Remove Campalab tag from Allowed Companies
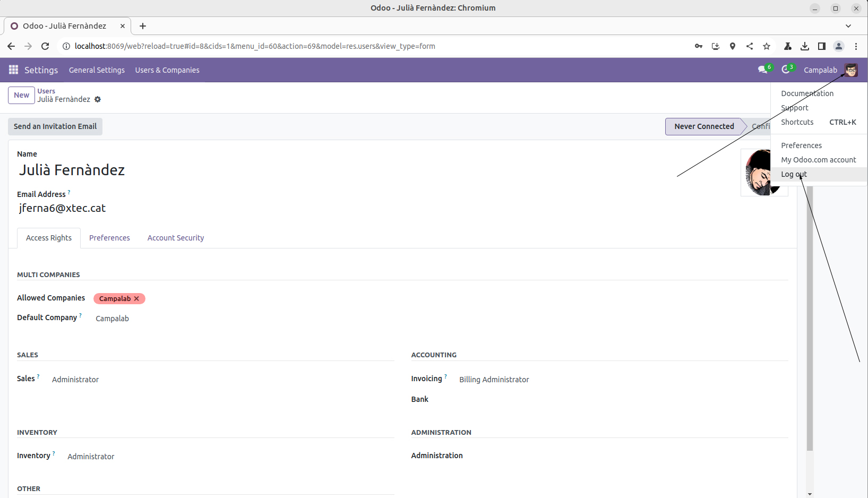Viewport: 868px width, 498px height. [x=137, y=298]
